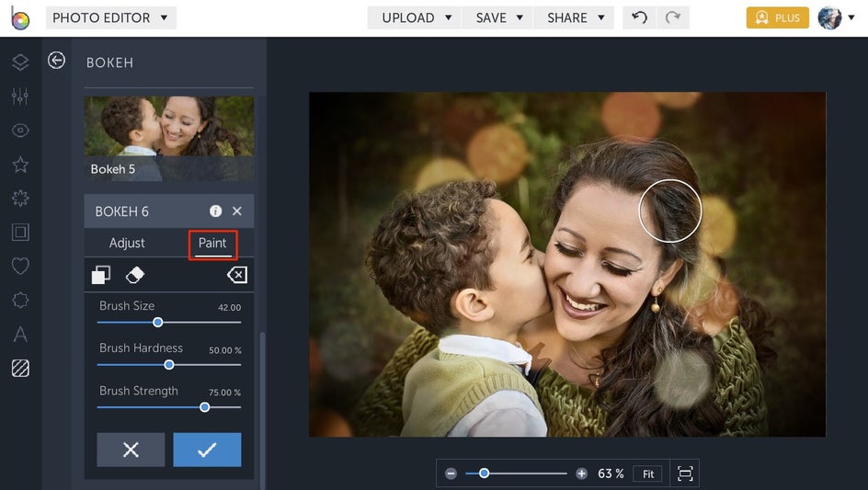Open the user profile avatar
This screenshot has width=868, height=490.
[829, 18]
